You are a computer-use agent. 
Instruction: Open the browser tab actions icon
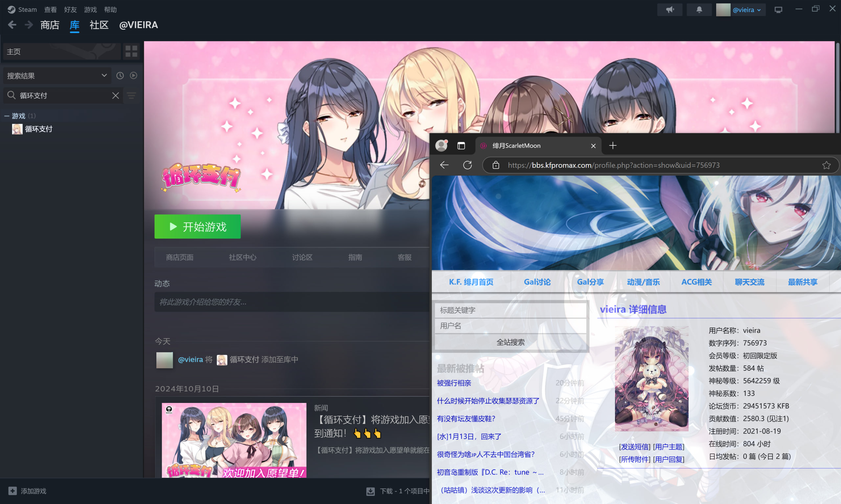click(x=461, y=146)
